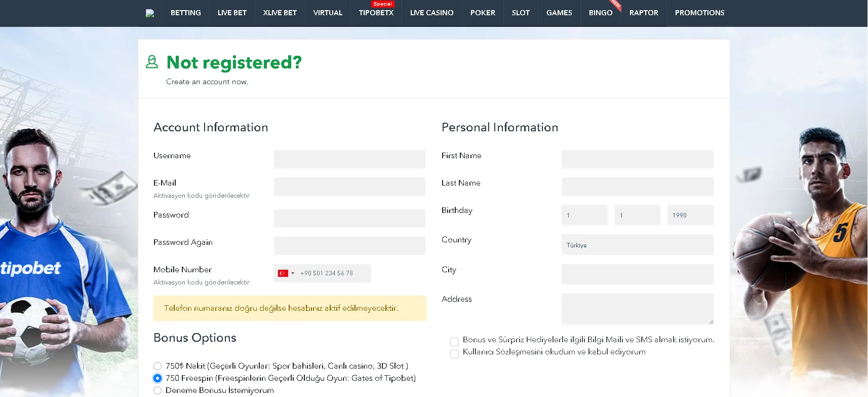Click the phone number warning message box

coord(290,308)
